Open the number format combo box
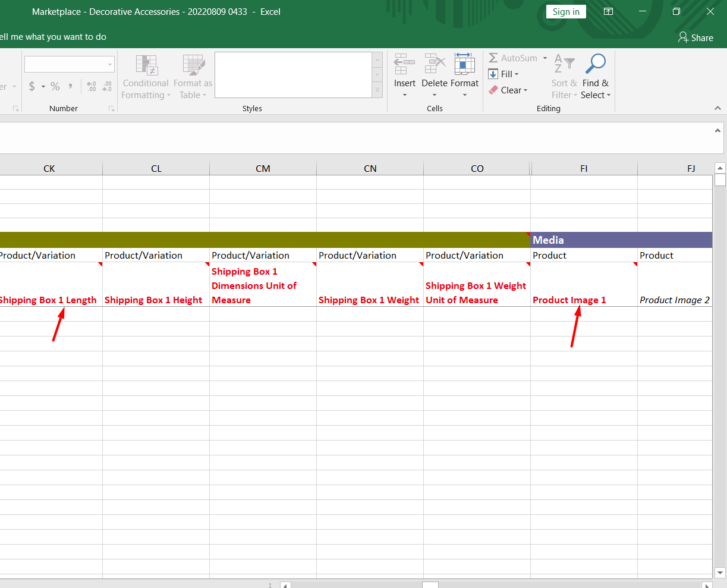The height and width of the screenshot is (588, 727). (70, 64)
